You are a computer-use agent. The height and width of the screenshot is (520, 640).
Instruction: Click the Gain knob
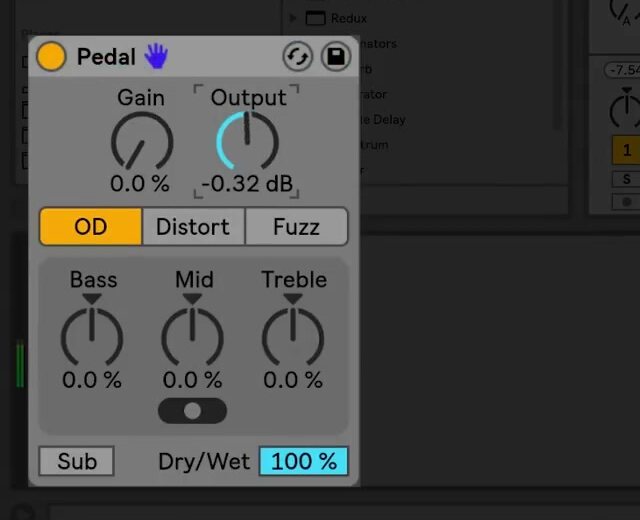pos(142,141)
